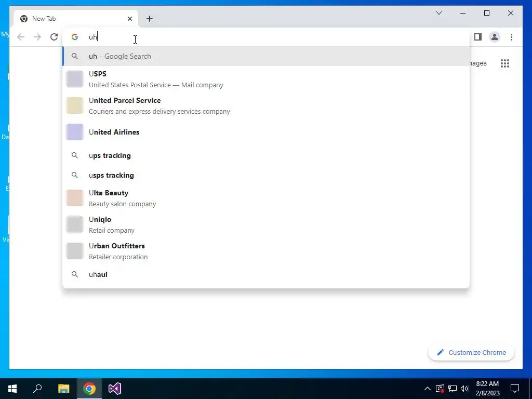Maximize the Chrome window

(486, 13)
